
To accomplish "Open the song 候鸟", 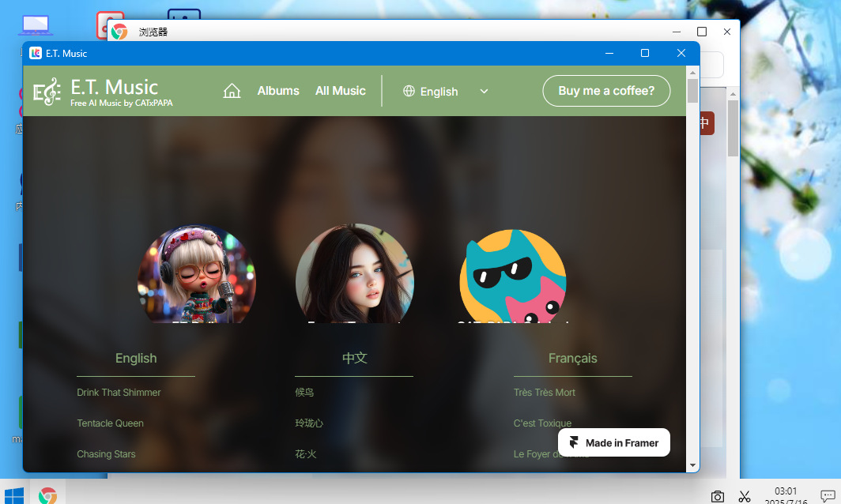I will point(304,393).
